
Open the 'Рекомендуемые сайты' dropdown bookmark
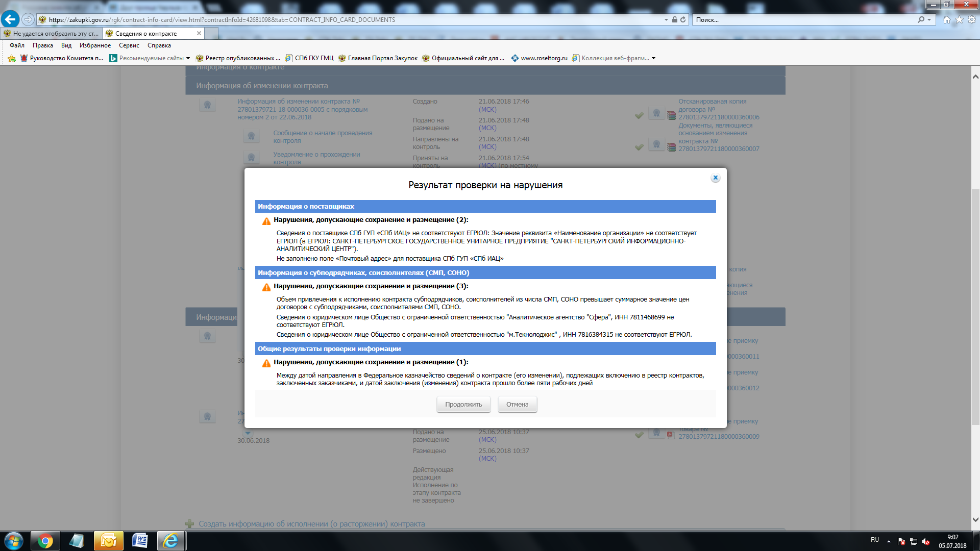150,58
